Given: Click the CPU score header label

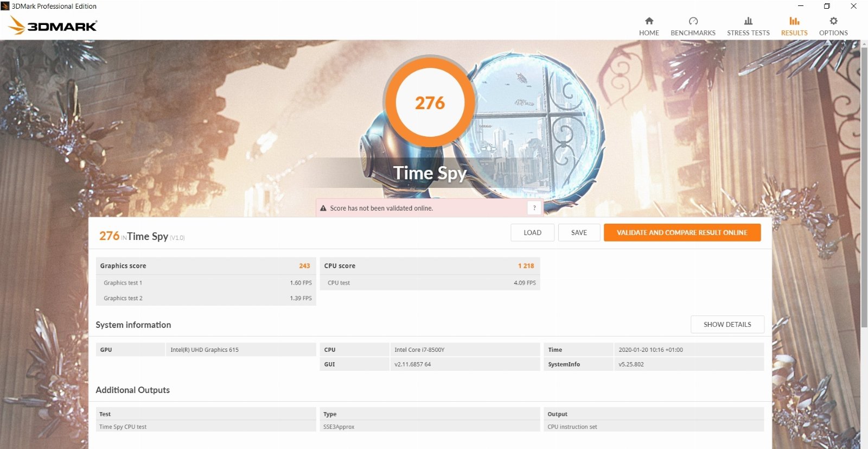Looking at the screenshot, I should tap(340, 266).
